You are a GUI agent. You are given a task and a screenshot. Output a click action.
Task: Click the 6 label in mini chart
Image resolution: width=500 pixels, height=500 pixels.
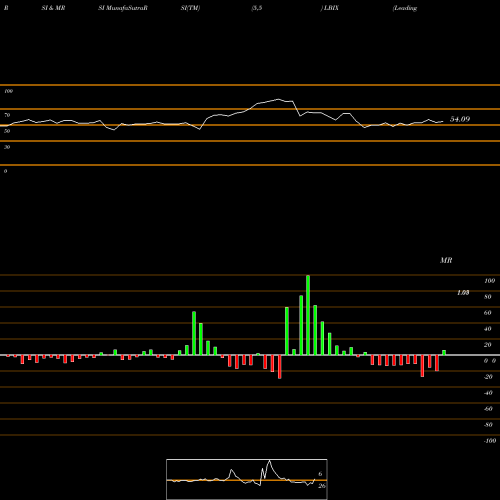320,474
